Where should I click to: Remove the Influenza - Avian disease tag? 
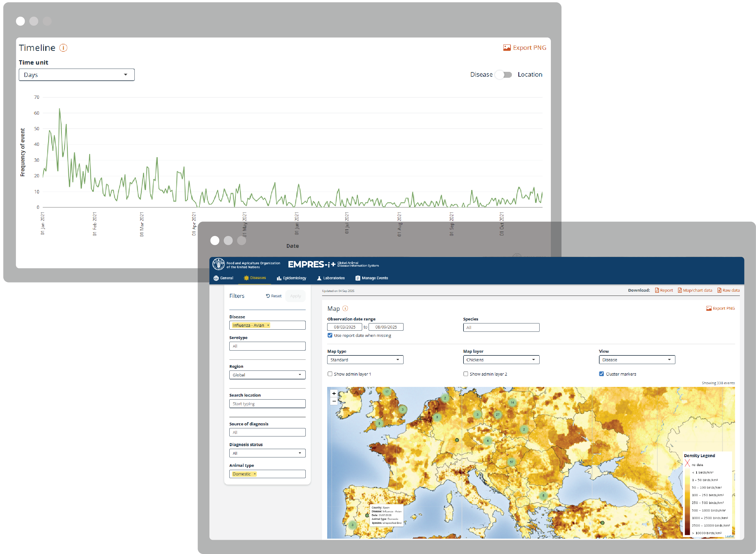[x=268, y=325]
